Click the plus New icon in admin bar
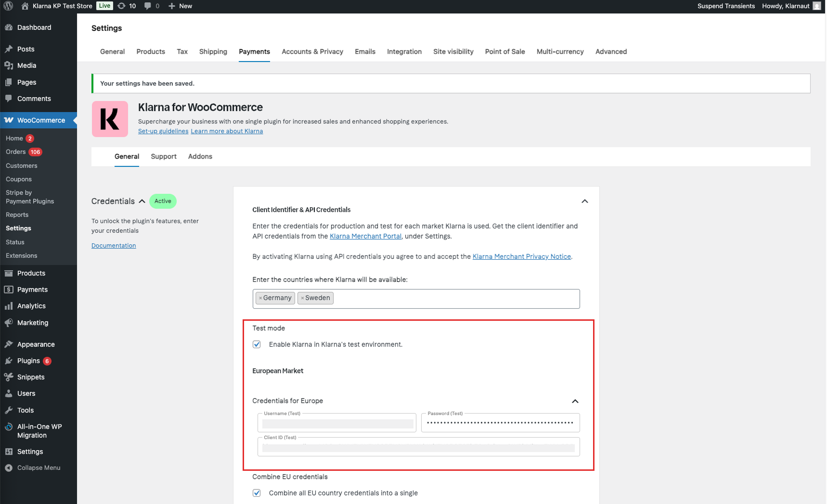Image resolution: width=827 pixels, height=504 pixels. coord(172,6)
